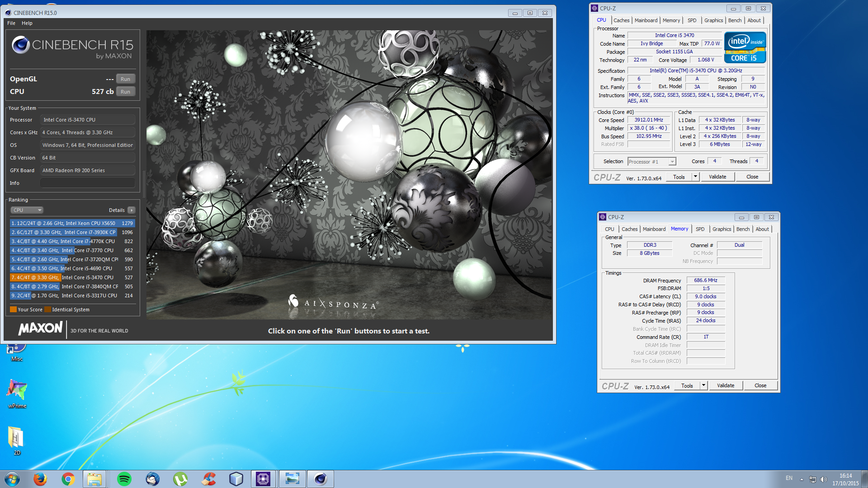Open Graphics tab in top CPU-Z window
This screenshot has height=488, width=868.
[x=713, y=20]
